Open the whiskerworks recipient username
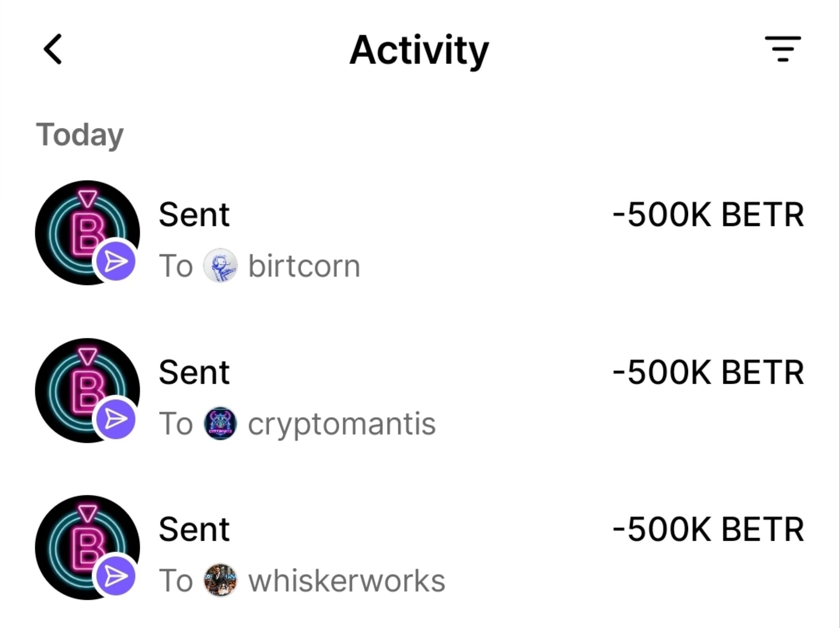This screenshot has width=840, height=628. pos(346,581)
